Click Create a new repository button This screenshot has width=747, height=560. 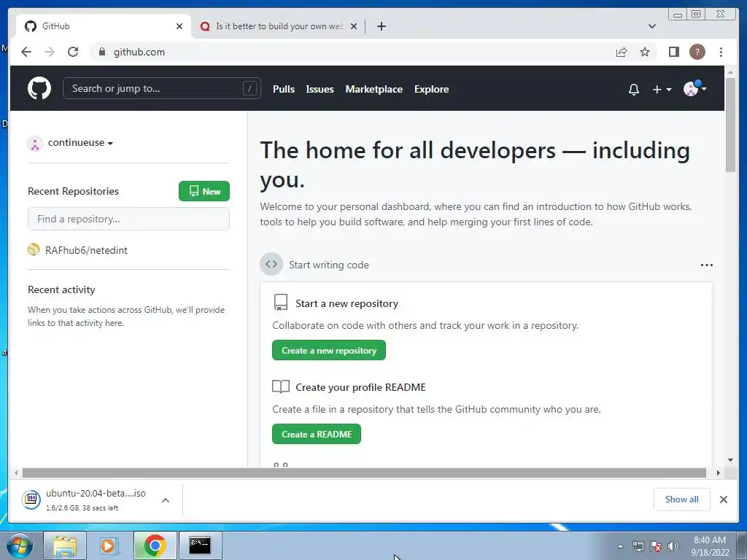(329, 351)
